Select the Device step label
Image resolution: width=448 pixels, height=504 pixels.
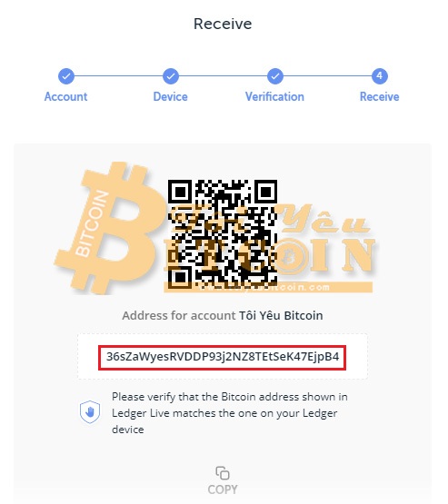pyautogui.click(x=171, y=97)
